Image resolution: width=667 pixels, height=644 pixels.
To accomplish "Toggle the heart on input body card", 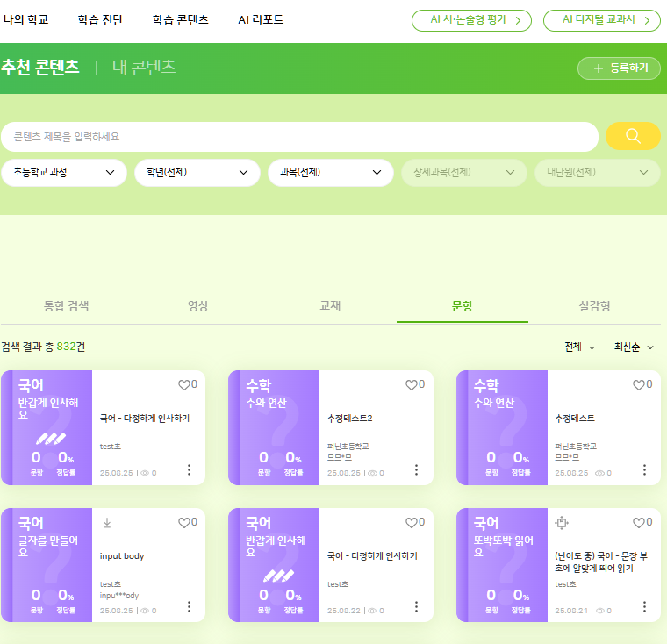I will (x=183, y=523).
